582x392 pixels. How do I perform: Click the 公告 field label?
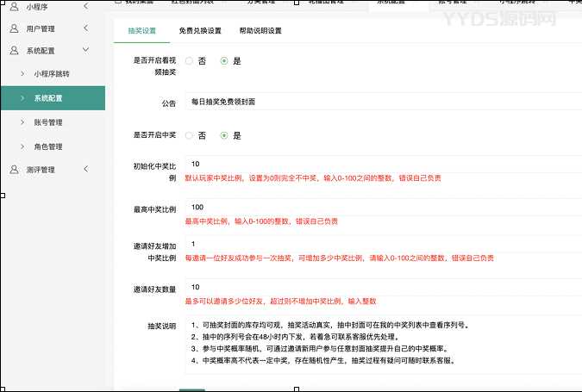(x=169, y=103)
